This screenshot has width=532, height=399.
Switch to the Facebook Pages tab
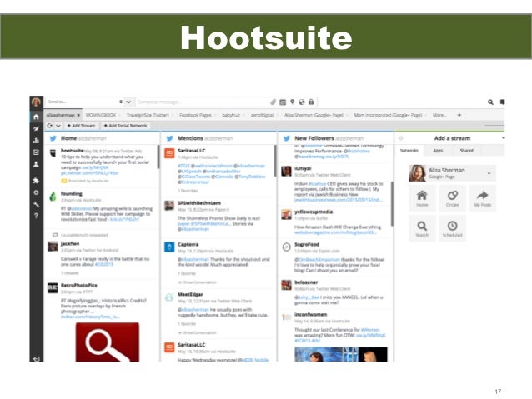pos(195,115)
